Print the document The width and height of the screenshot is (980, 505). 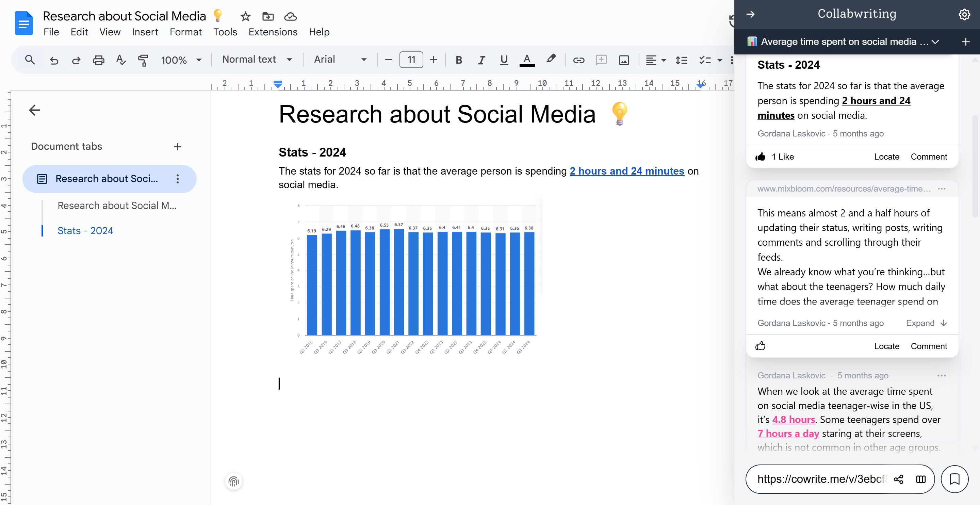point(99,60)
